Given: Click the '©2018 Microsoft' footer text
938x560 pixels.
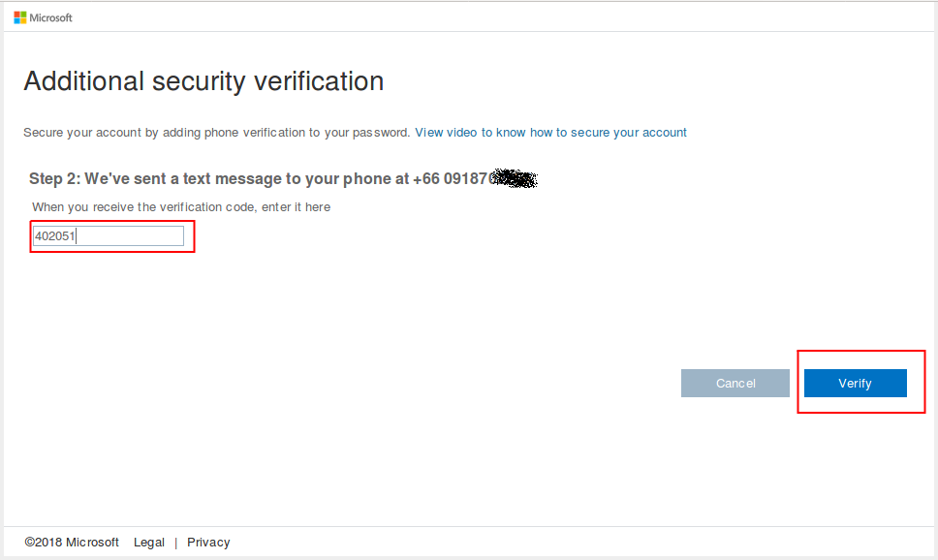Looking at the screenshot, I should pyautogui.click(x=72, y=543).
